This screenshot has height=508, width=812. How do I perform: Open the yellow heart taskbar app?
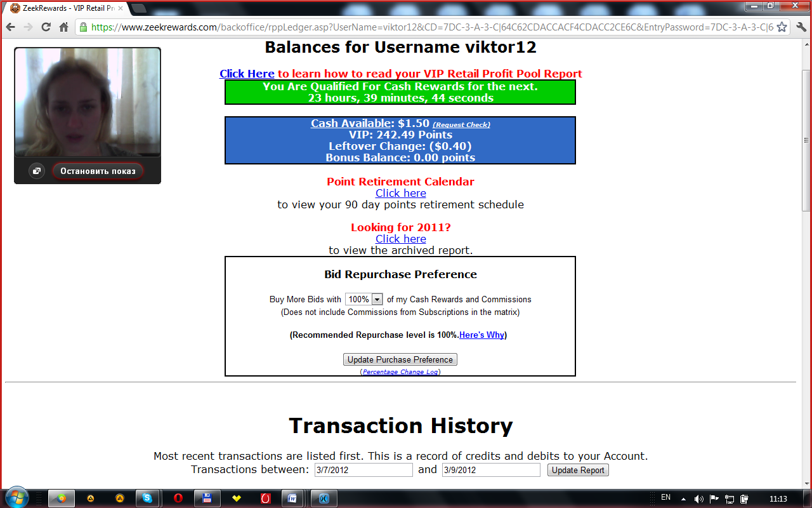point(237,498)
